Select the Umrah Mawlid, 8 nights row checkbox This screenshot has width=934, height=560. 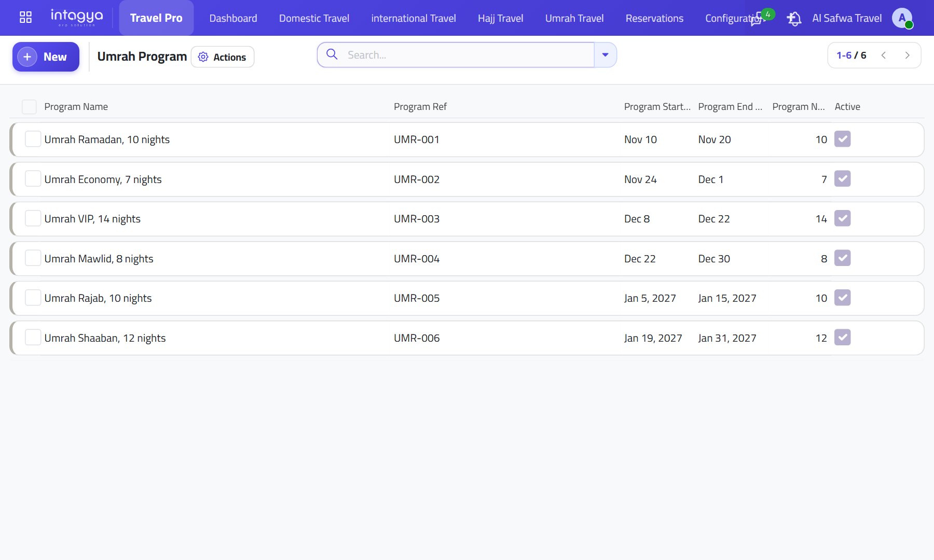(33, 258)
